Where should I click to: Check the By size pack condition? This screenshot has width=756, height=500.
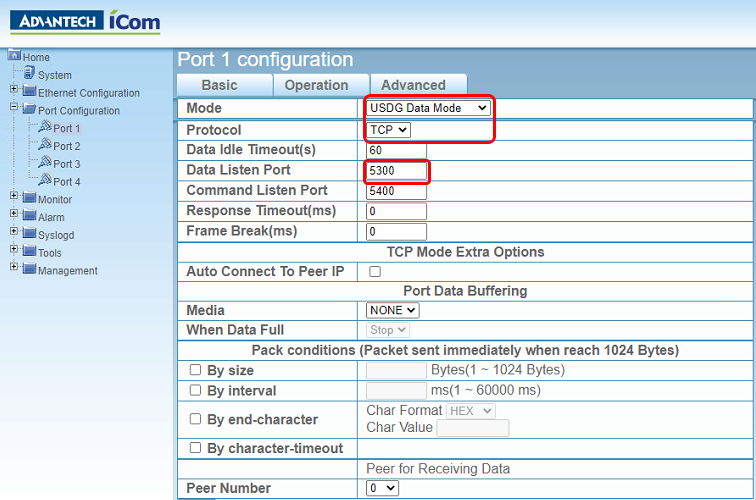[x=195, y=370]
